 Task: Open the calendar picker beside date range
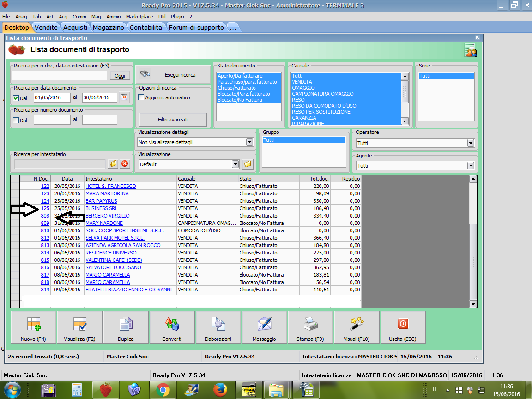(x=124, y=97)
